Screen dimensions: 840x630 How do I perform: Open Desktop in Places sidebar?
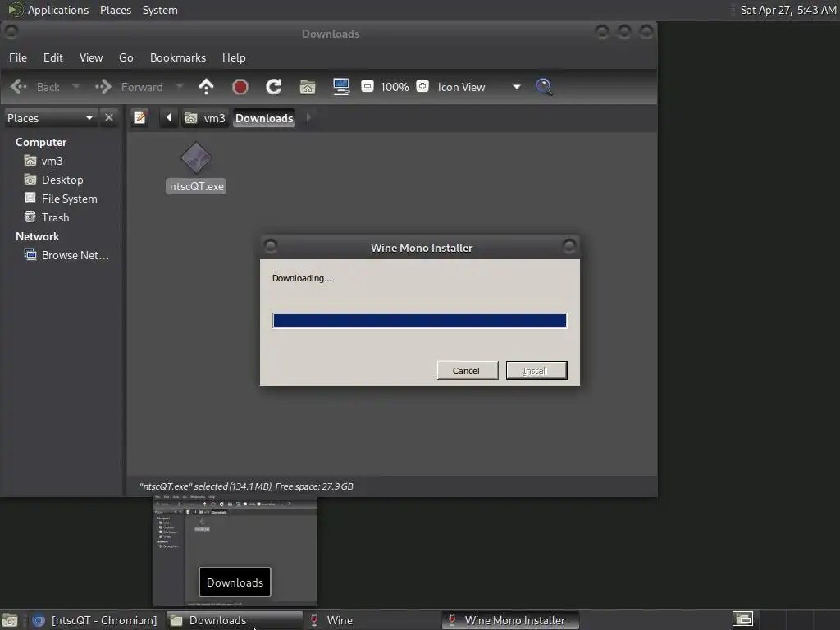62,180
